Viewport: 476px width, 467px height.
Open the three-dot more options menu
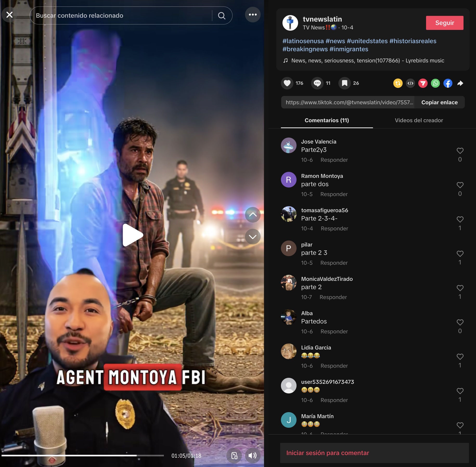(x=253, y=15)
